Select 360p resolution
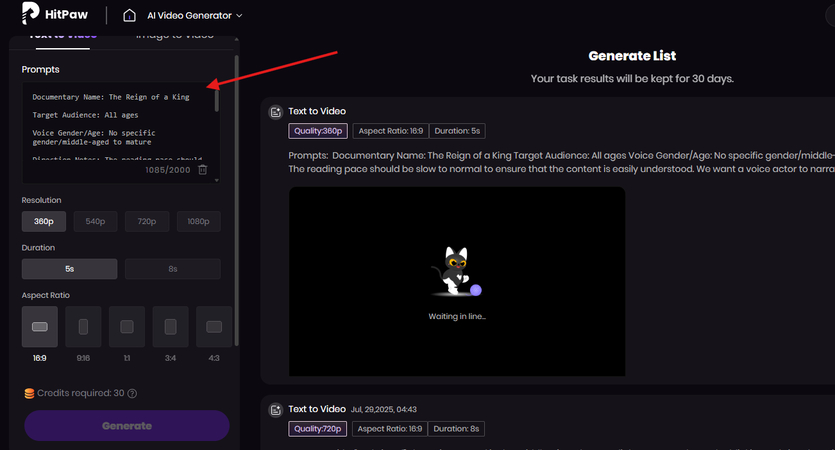The width and height of the screenshot is (835, 450). click(44, 222)
